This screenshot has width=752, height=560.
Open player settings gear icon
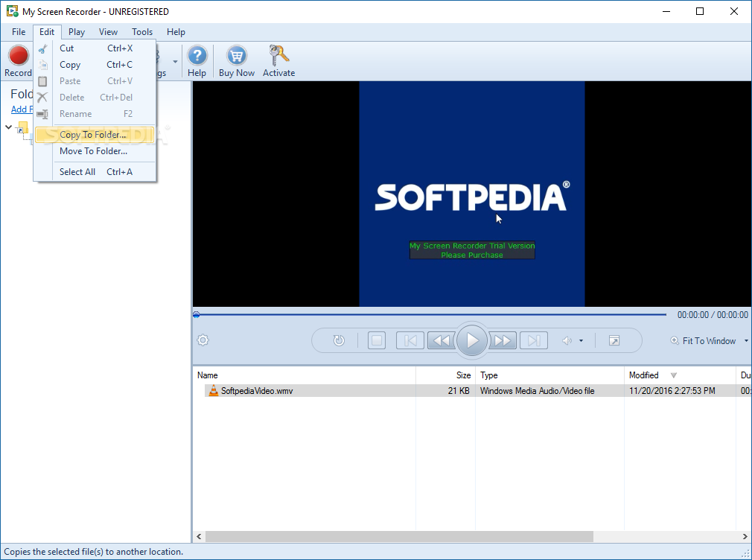(203, 340)
